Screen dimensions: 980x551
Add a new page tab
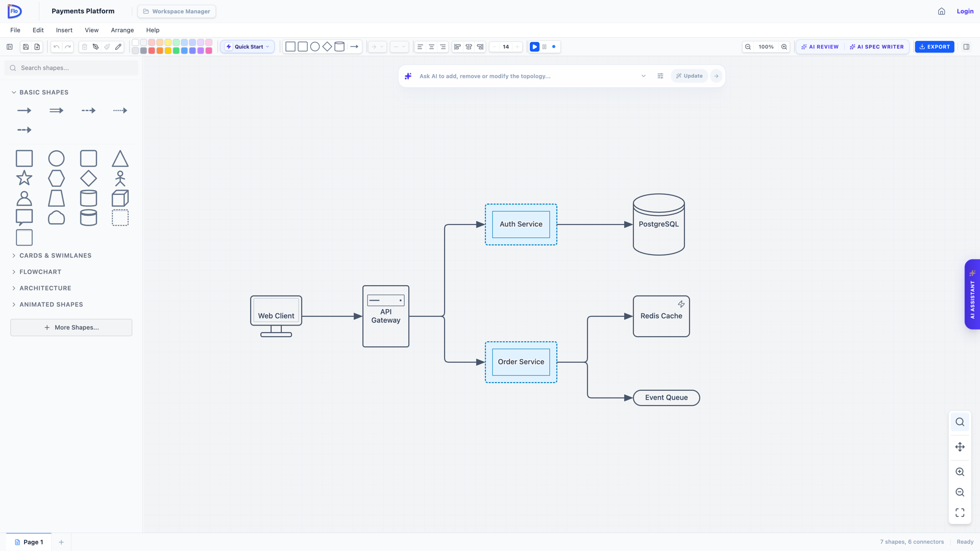pyautogui.click(x=61, y=542)
